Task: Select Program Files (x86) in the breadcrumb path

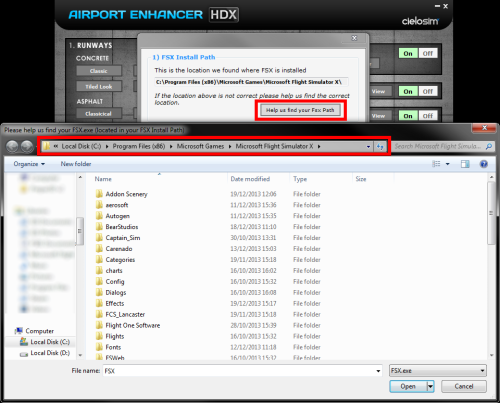Action: [x=139, y=146]
